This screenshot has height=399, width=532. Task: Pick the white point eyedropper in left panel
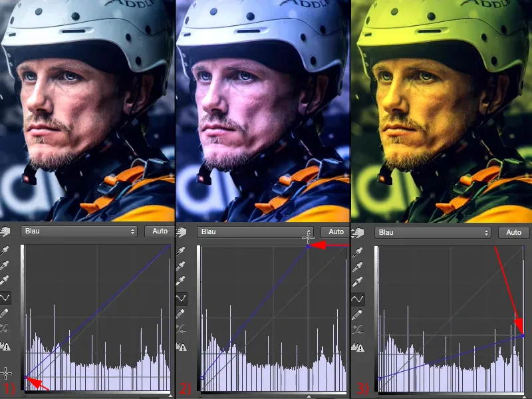[x=5, y=279]
